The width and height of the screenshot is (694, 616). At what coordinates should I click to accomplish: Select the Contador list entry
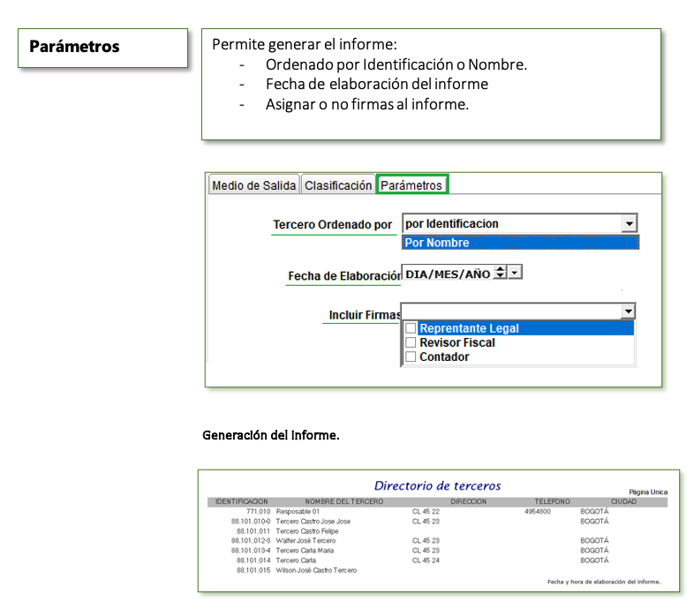click(444, 357)
